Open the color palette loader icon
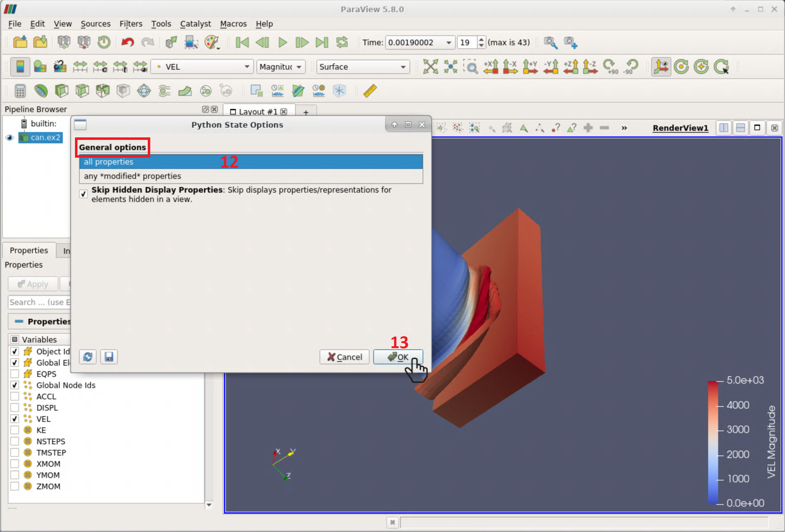Image resolution: width=785 pixels, height=532 pixels. pyautogui.click(x=212, y=42)
